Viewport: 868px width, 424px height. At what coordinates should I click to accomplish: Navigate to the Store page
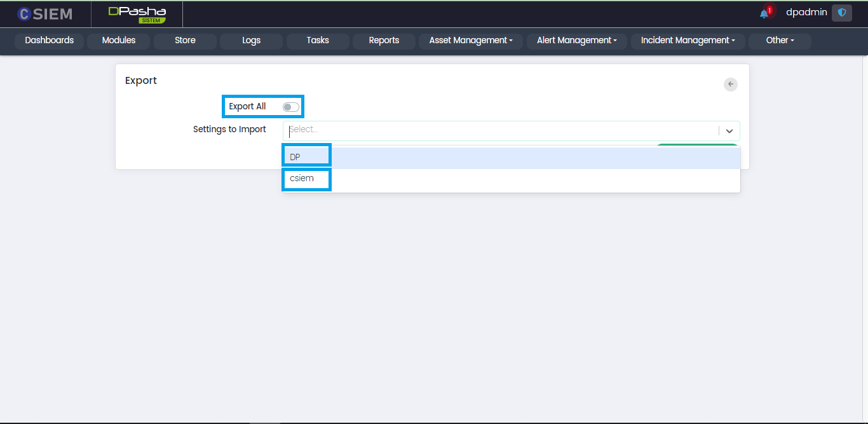point(185,41)
